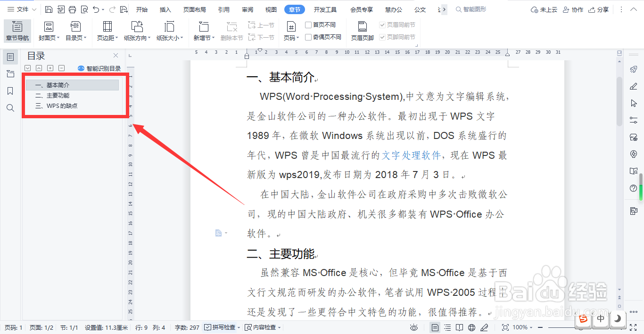
Task: Open the bookmark icon in left sidebar
Action: tap(10, 91)
